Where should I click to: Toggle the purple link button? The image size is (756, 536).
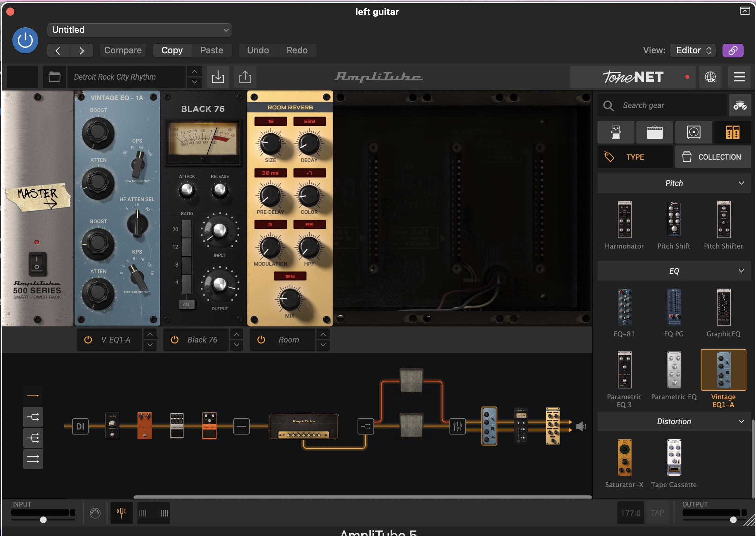tap(733, 51)
